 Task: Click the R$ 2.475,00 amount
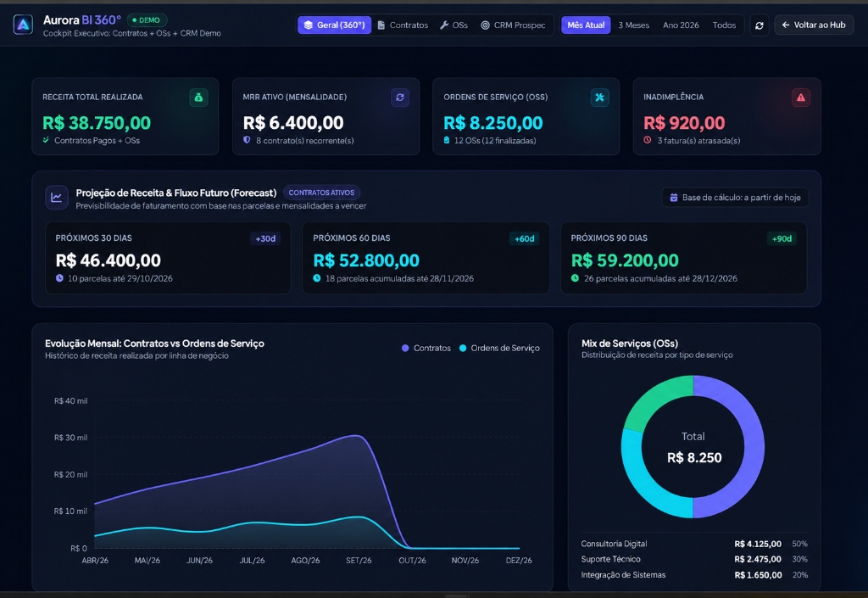tap(758, 559)
